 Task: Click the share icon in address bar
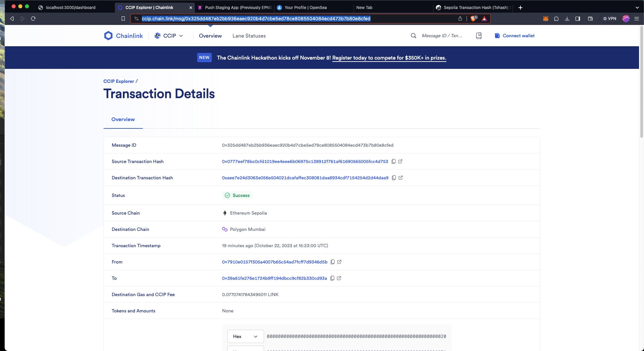[460, 19]
